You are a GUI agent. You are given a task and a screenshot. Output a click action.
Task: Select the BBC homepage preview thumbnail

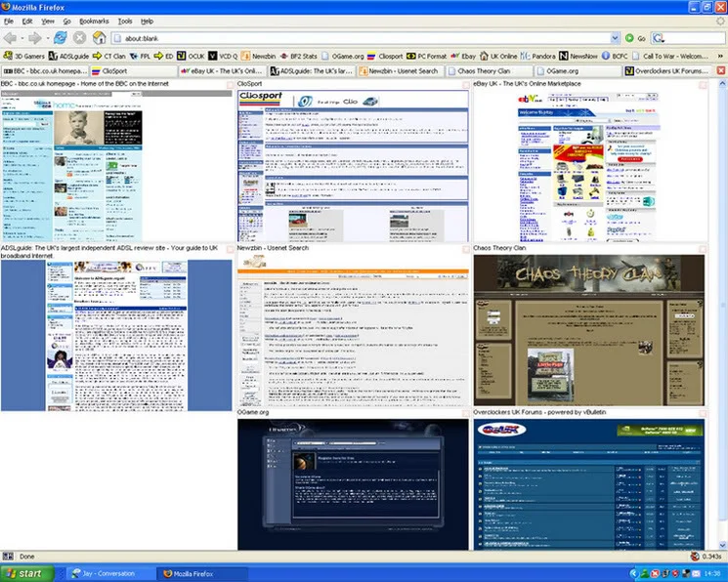[116, 165]
